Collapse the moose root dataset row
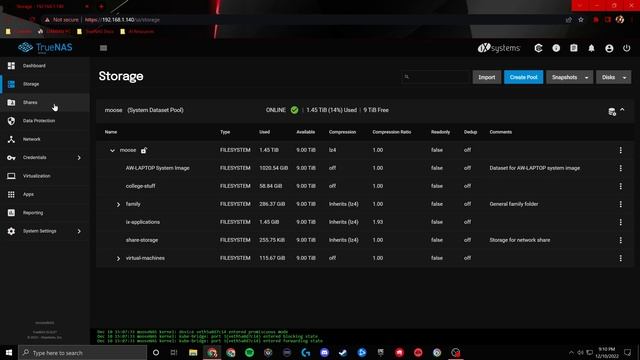The height and width of the screenshot is (360, 640). coord(112,151)
